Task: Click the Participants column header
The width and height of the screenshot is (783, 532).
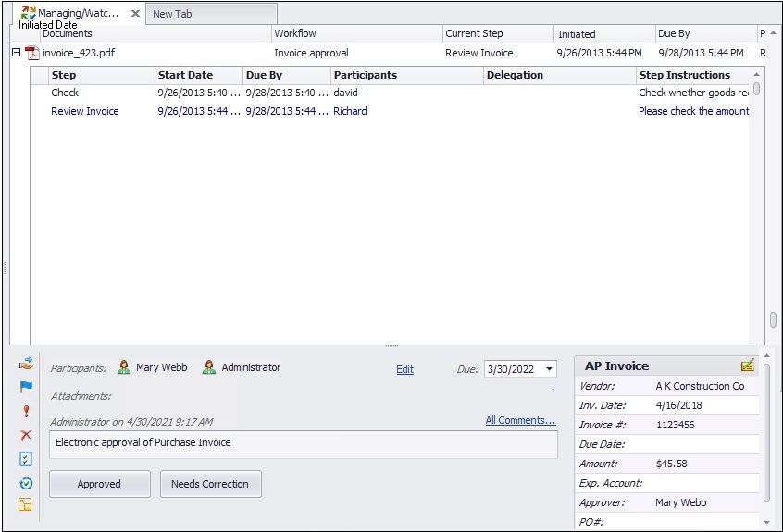Action: point(407,75)
